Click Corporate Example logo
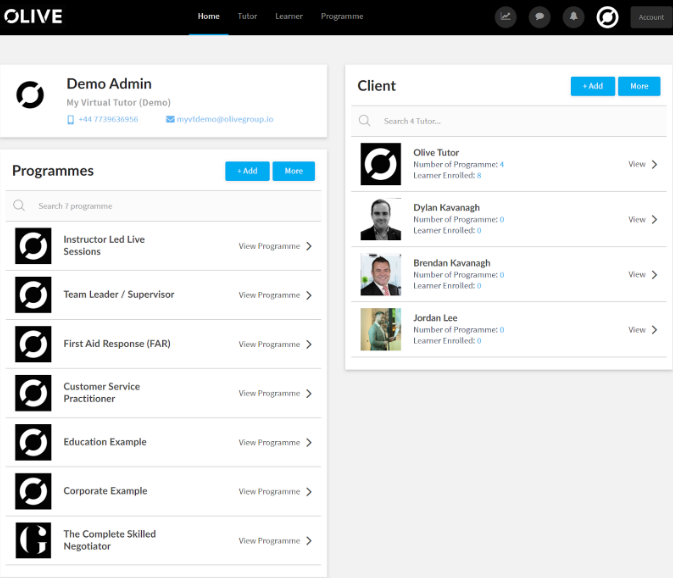The height and width of the screenshot is (578, 673). point(33,491)
